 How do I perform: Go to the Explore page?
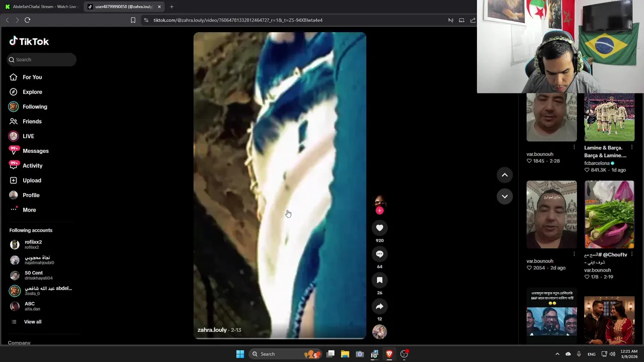[x=32, y=92]
